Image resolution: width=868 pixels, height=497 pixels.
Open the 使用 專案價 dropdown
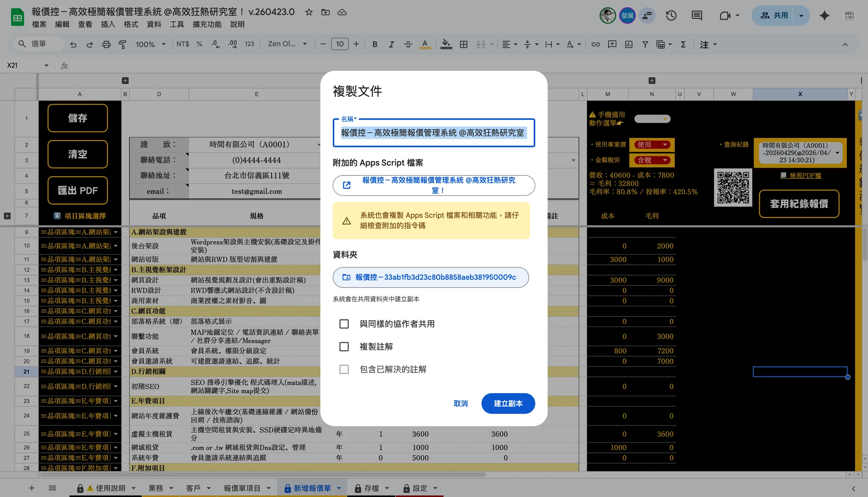[652, 144]
